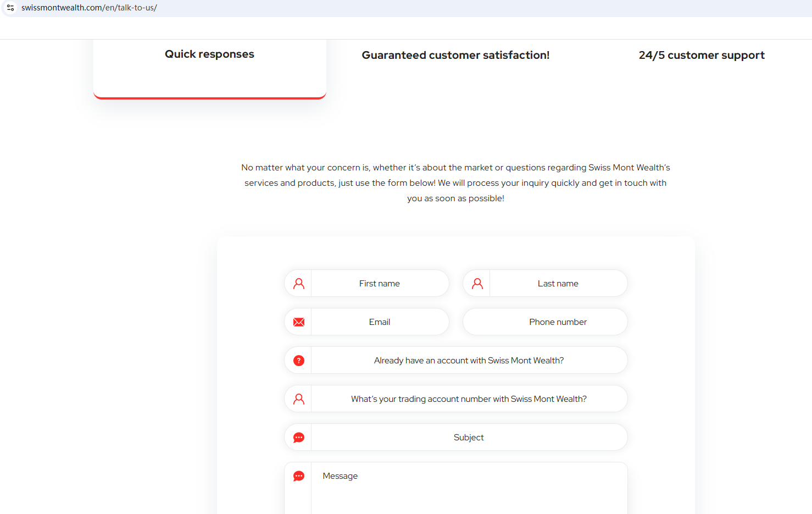This screenshot has width=812, height=514.
Task: Click person icon beside trading account number field
Action: 299,399
